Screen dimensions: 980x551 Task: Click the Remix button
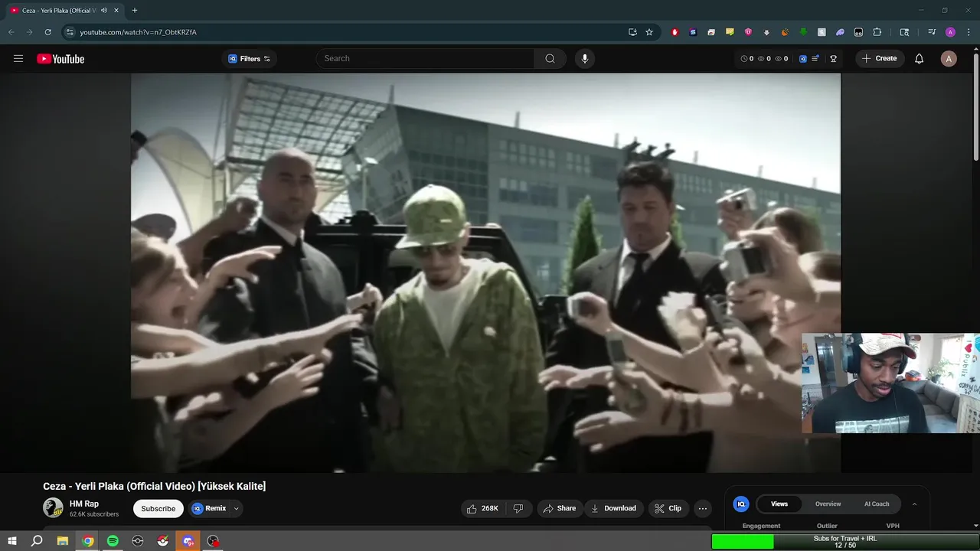click(x=209, y=508)
